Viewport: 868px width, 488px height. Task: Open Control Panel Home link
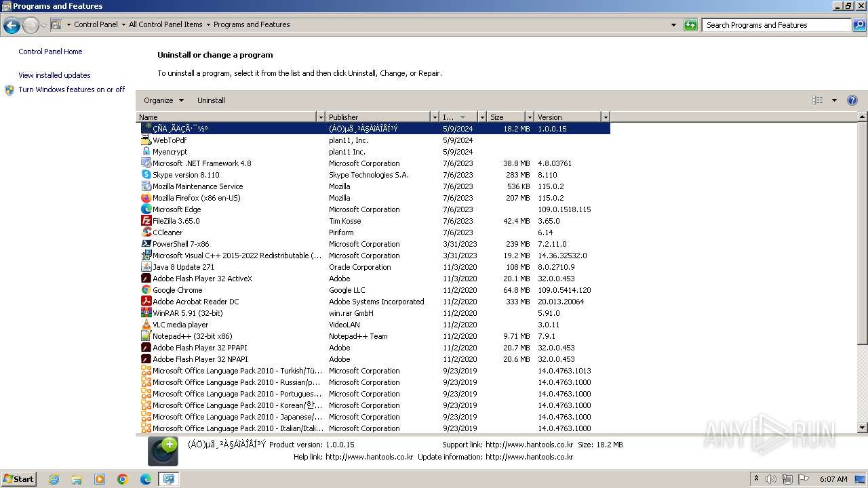[x=50, y=52]
